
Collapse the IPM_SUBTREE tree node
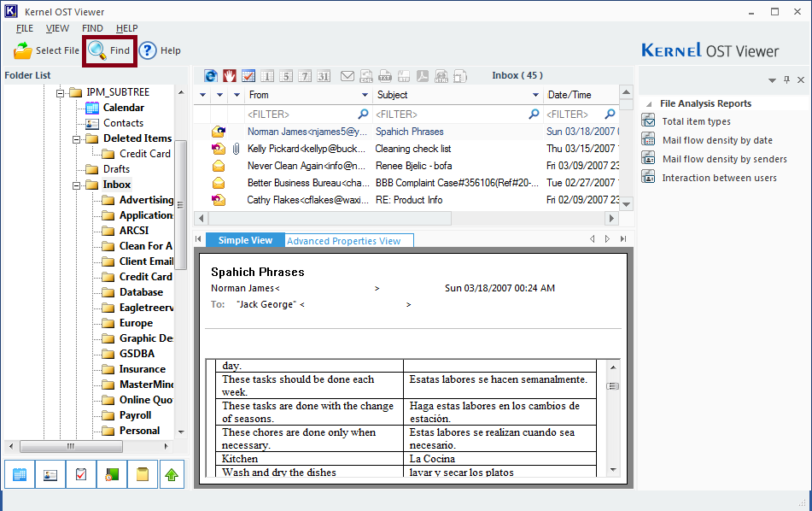[60, 93]
